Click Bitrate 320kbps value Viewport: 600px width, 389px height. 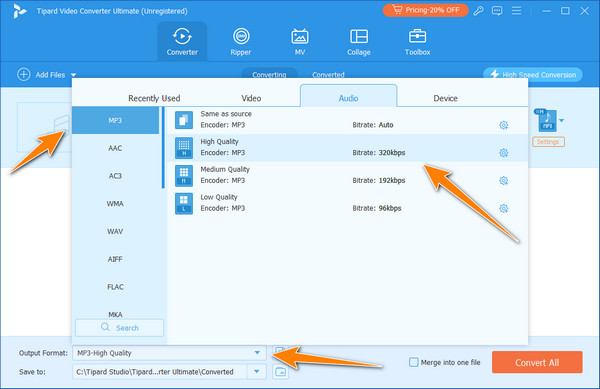coord(392,153)
